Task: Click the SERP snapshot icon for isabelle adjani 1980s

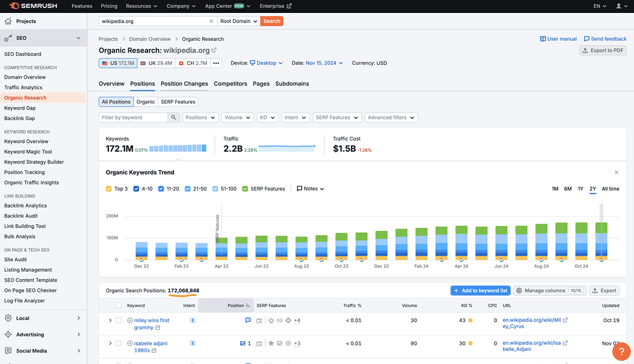Action: coord(259,344)
